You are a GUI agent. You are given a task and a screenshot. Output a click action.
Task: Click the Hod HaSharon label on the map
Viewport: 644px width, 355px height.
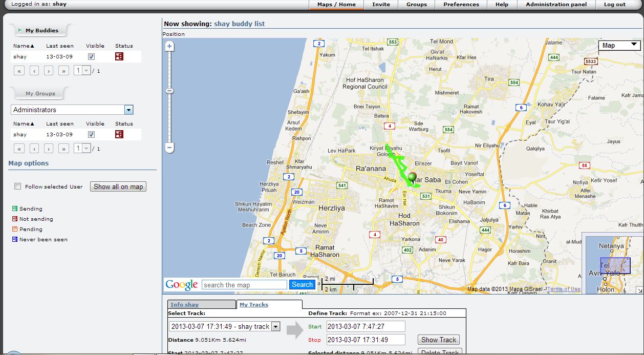point(404,219)
